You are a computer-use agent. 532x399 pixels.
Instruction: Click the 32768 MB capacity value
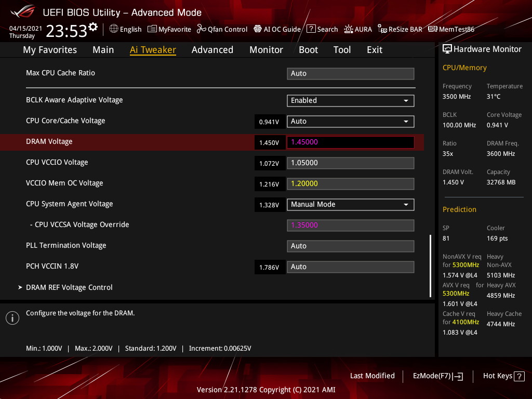click(501, 182)
